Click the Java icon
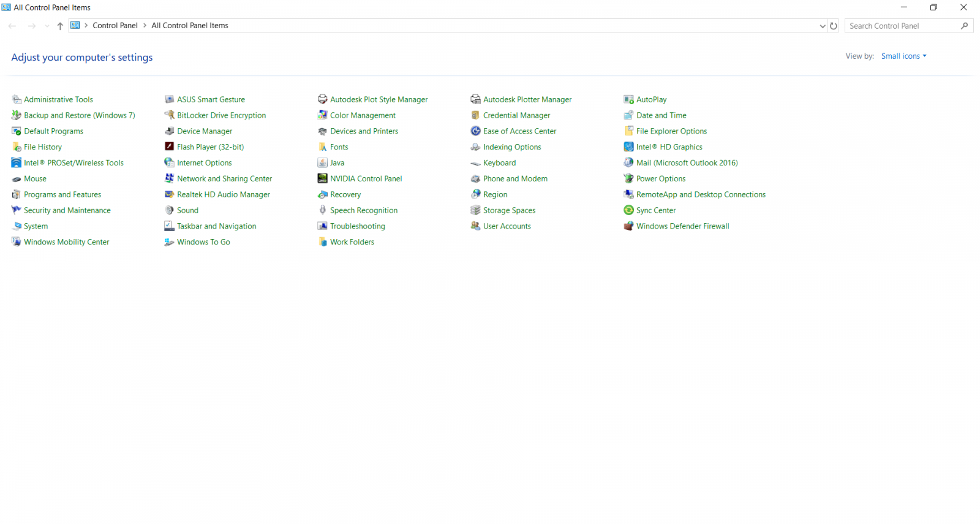Viewport: 980px width, 524px height. pos(322,162)
